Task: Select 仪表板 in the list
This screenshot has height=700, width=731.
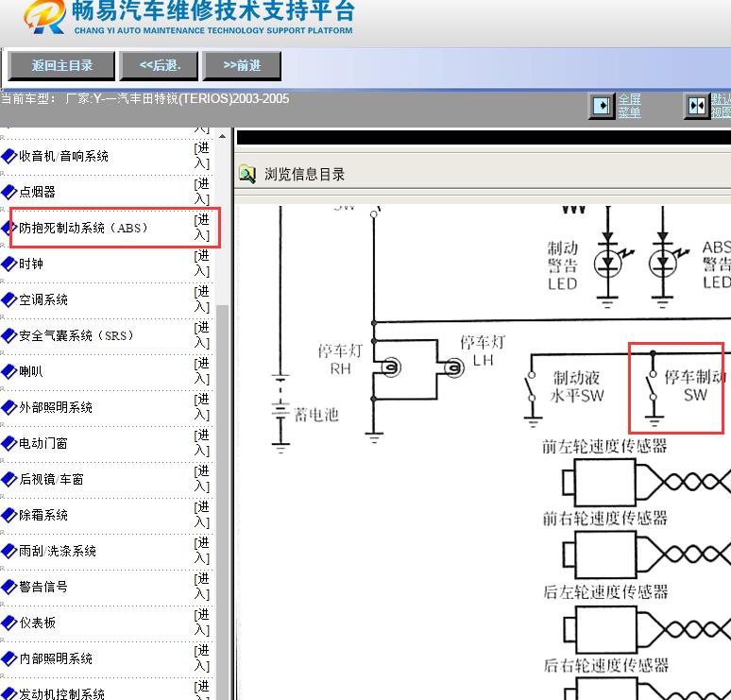Action: click(37, 623)
